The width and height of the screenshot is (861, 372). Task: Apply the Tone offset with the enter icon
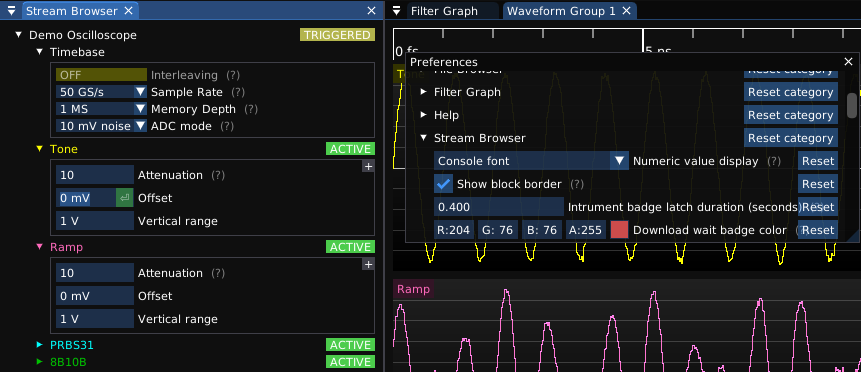tap(125, 198)
